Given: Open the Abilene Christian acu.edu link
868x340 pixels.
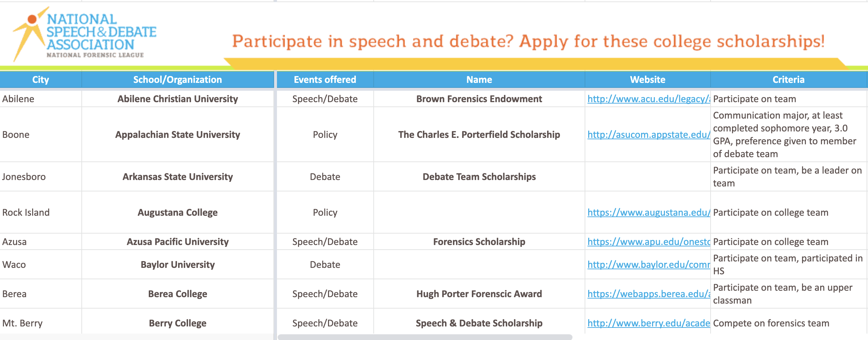Looking at the screenshot, I should coord(649,99).
